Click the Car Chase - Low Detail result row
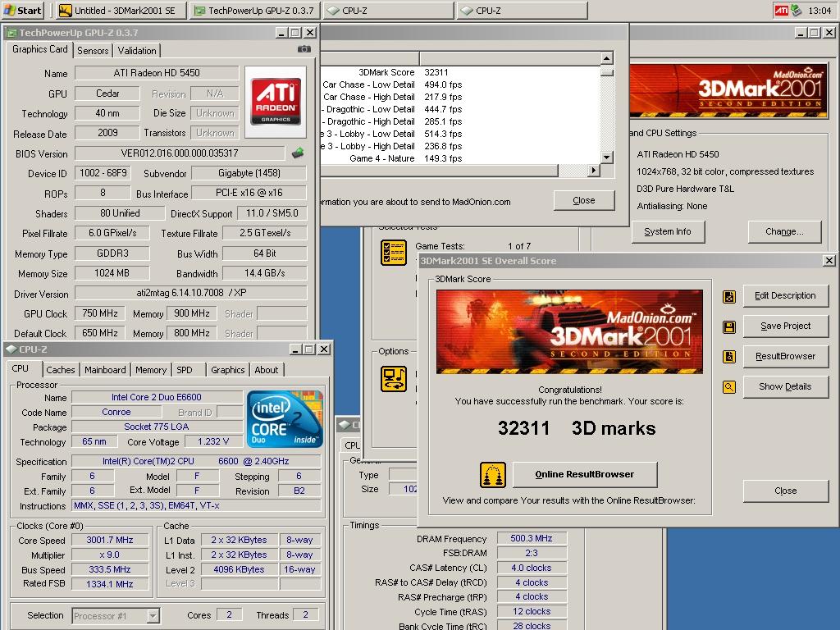This screenshot has height=630, width=840. click(x=461, y=84)
